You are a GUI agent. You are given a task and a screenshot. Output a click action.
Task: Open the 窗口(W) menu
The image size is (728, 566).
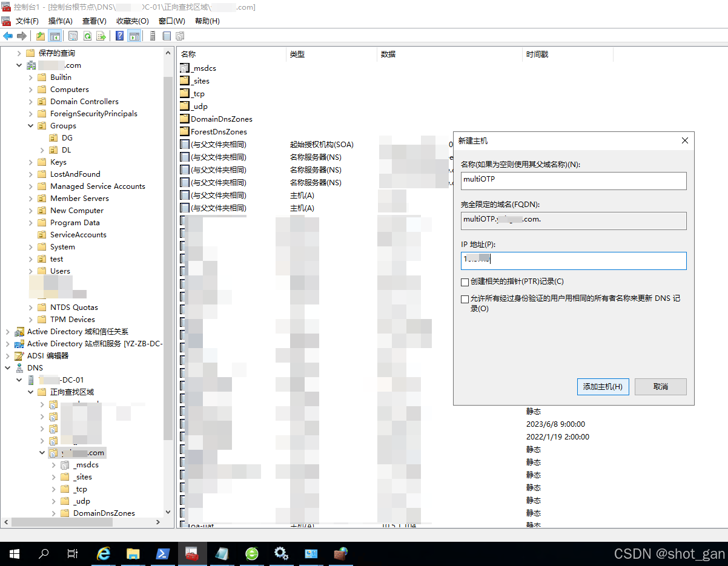pyautogui.click(x=172, y=21)
